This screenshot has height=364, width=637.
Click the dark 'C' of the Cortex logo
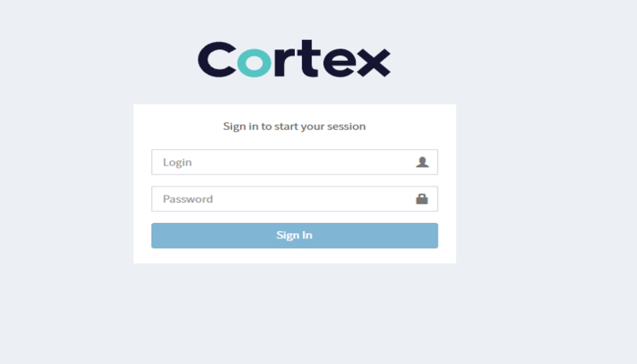tap(217, 59)
